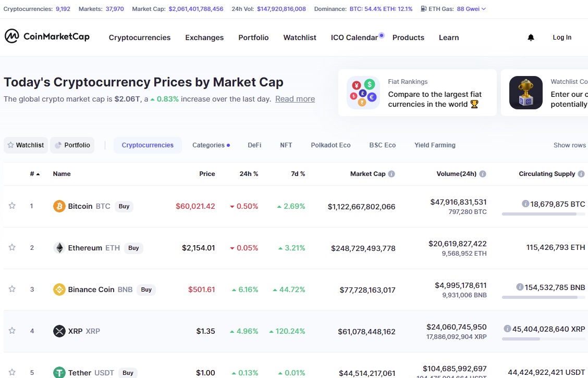
Task: Click the Cryptocurrencies count 9,192
Action: point(63,9)
